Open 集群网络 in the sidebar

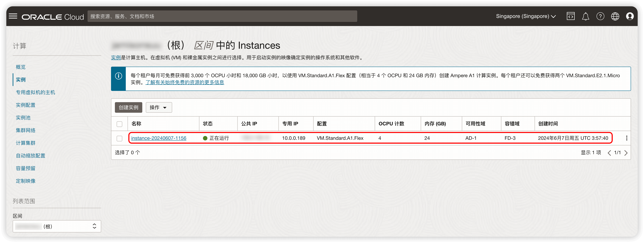click(26, 130)
